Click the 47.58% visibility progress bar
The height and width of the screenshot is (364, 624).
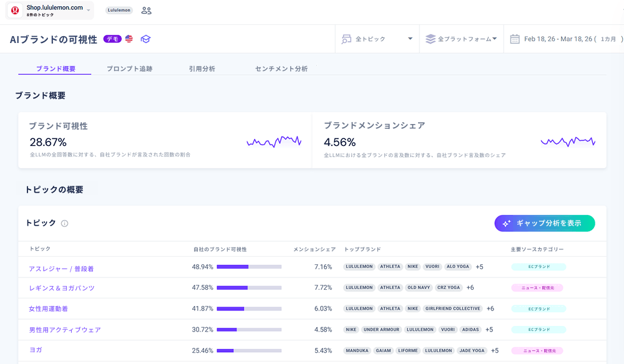tap(249, 288)
